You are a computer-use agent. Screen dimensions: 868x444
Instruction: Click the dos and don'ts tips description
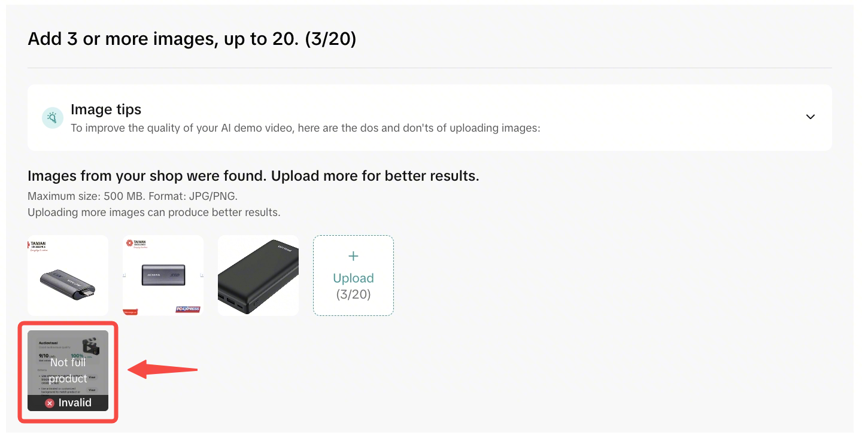pyautogui.click(x=305, y=127)
